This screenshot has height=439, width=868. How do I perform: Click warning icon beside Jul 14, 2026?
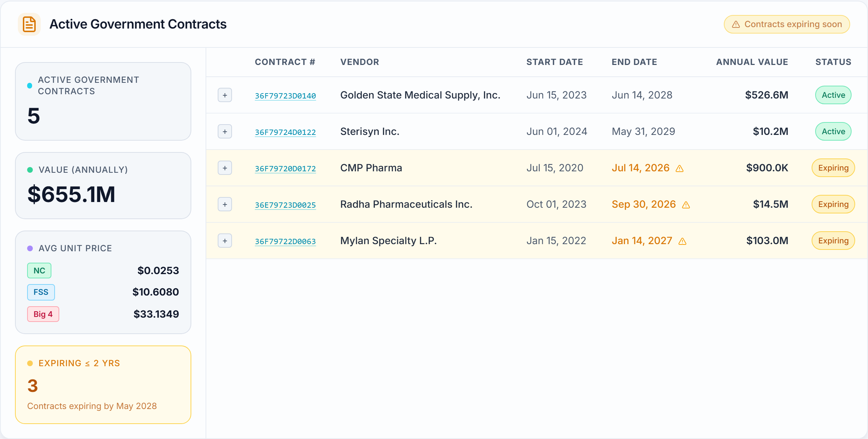point(680,168)
